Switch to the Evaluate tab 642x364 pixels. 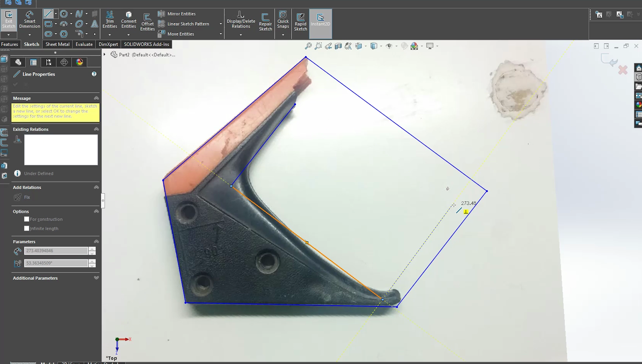coord(84,44)
